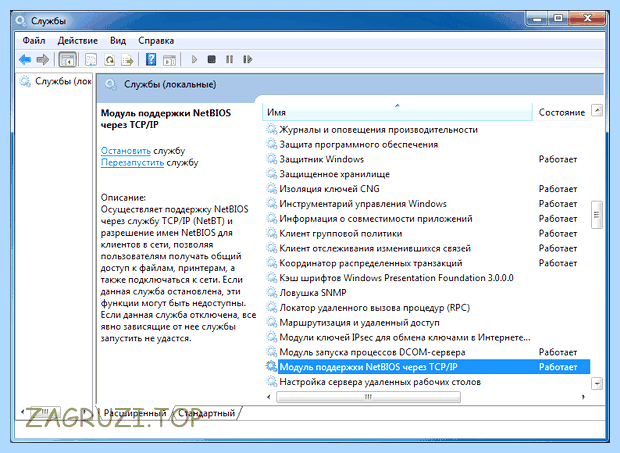The height and width of the screenshot is (453, 620).
Task: Click the gear icon in the Службы (локальные) header
Action: click(x=111, y=85)
